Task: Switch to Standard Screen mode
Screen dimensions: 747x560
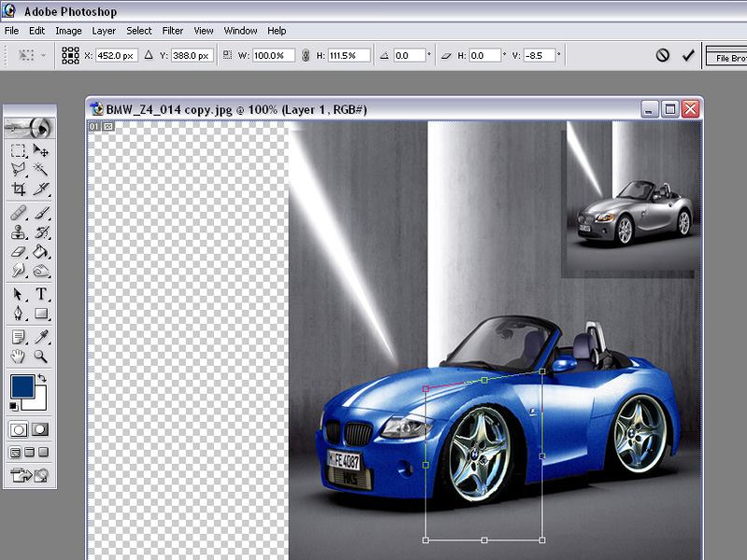Action: [x=15, y=452]
